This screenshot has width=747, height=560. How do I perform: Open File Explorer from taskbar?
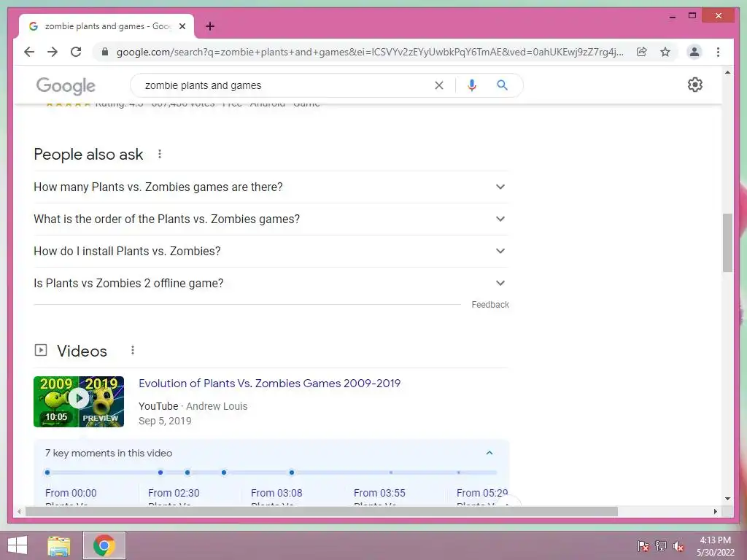coord(59,545)
